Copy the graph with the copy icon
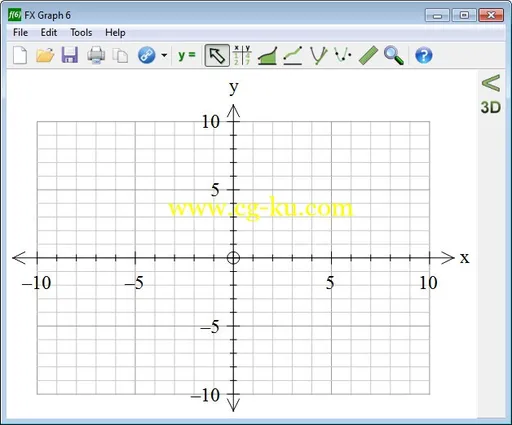This screenshot has width=512, height=425. tap(120, 56)
